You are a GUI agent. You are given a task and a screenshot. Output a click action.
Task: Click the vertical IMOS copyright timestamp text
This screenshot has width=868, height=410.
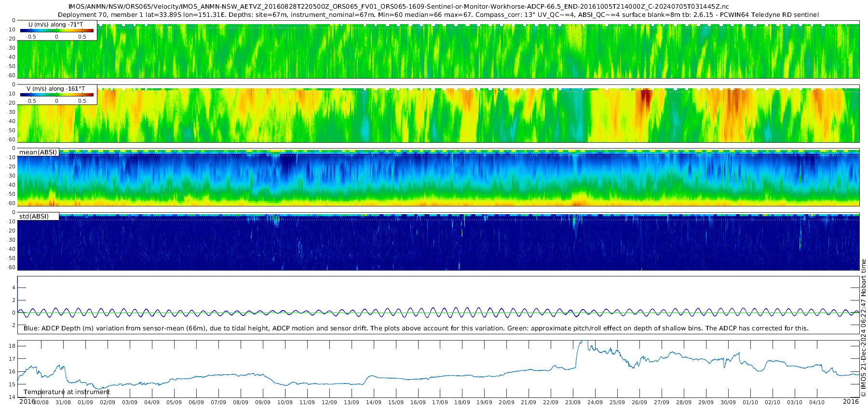pyautogui.click(x=863, y=328)
